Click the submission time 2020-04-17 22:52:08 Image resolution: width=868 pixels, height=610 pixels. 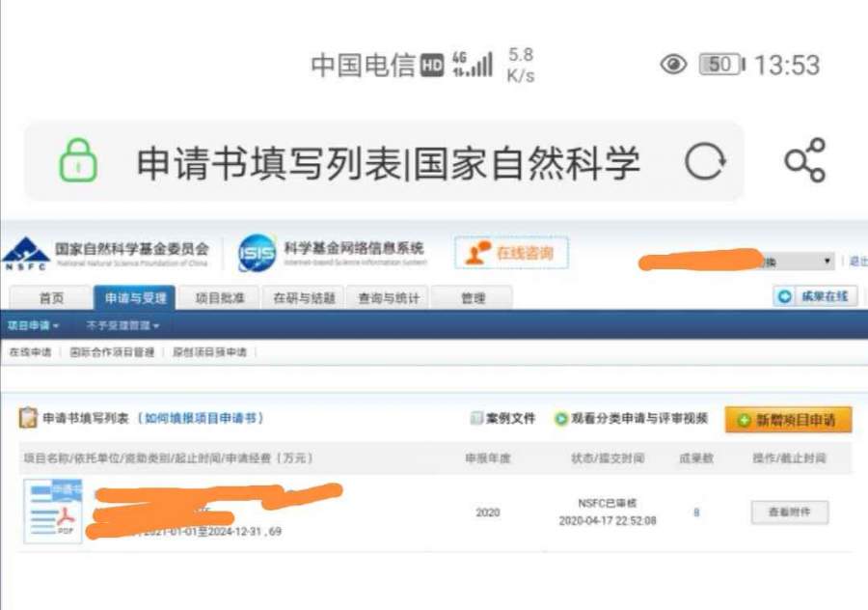(x=608, y=521)
